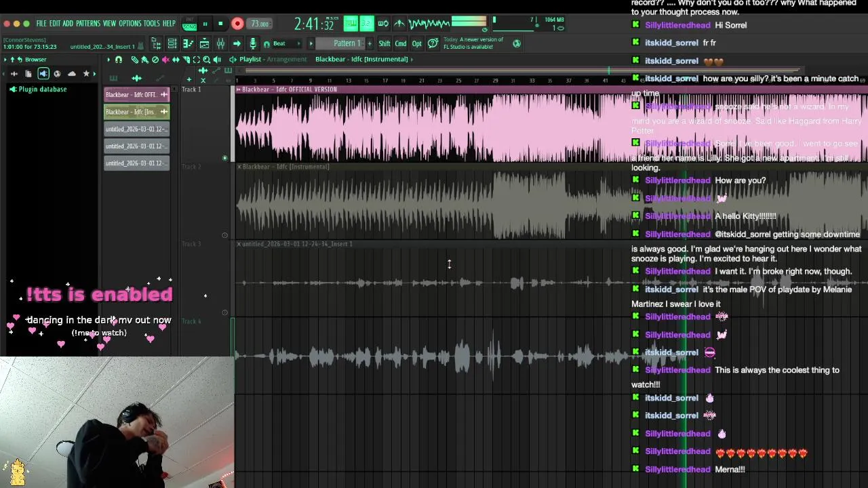
Task: Open the EDIT menu
Action: [x=55, y=24]
